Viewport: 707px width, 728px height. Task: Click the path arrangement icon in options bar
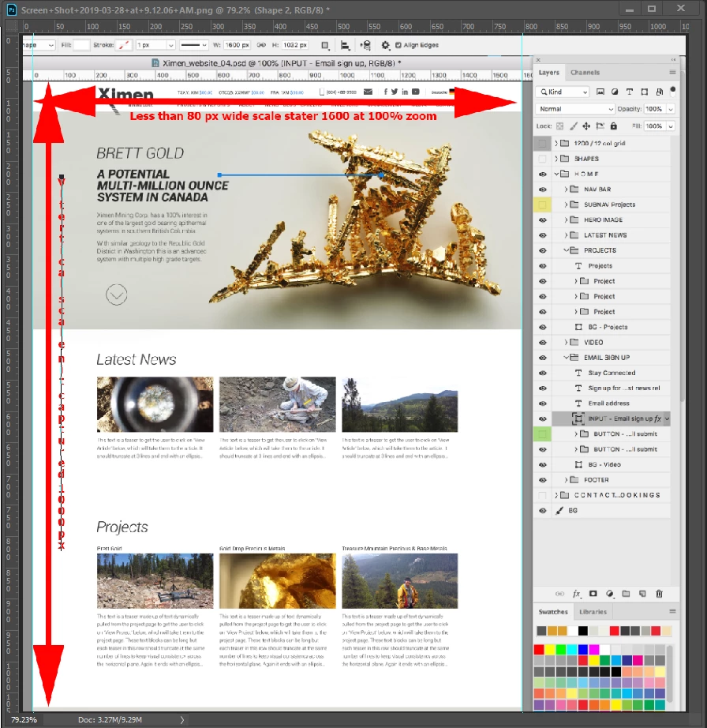(x=365, y=45)
